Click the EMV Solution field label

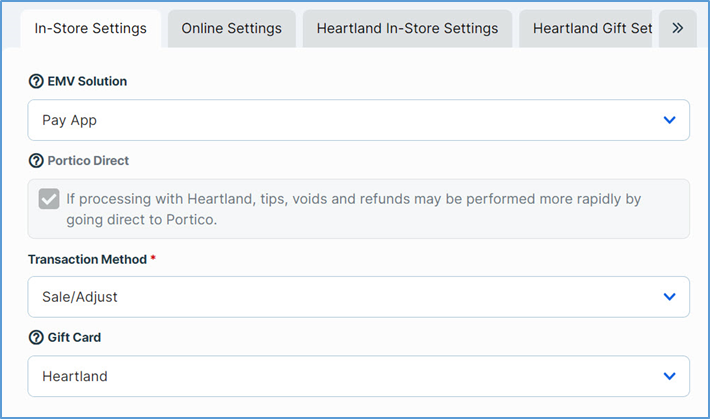pos(87,81)
